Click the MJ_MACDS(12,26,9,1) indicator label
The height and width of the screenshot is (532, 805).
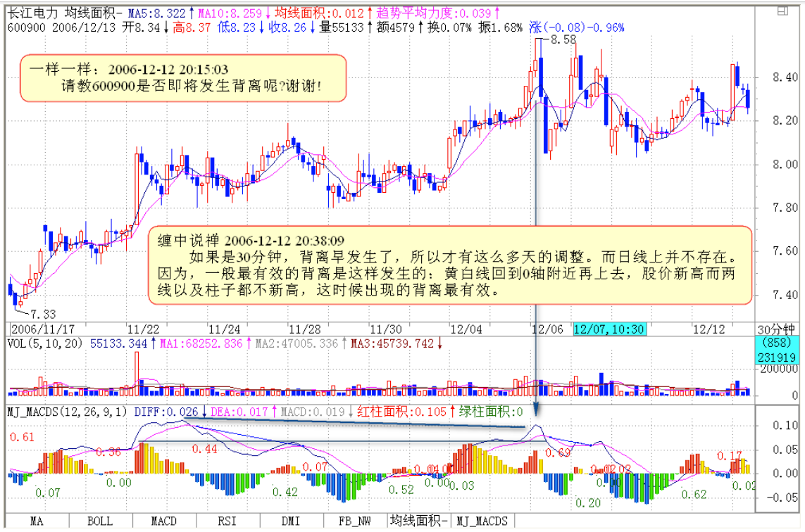(x=67, y=412)
